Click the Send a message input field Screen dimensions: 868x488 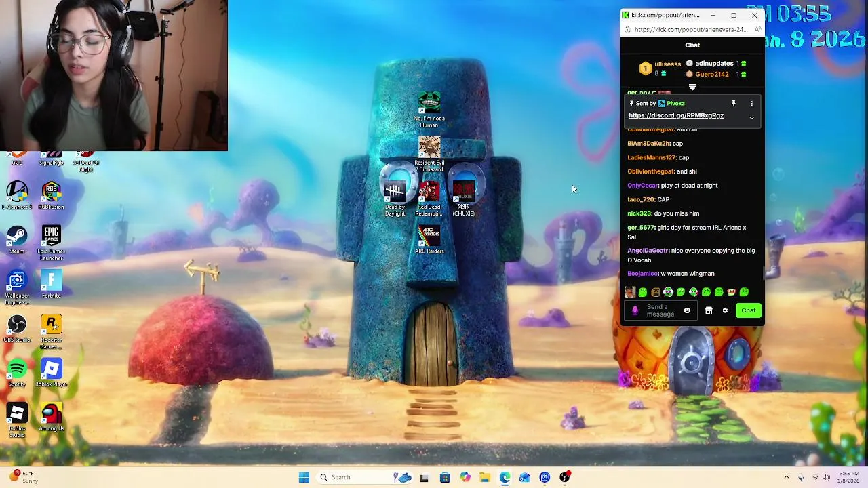tap(661, 310)
